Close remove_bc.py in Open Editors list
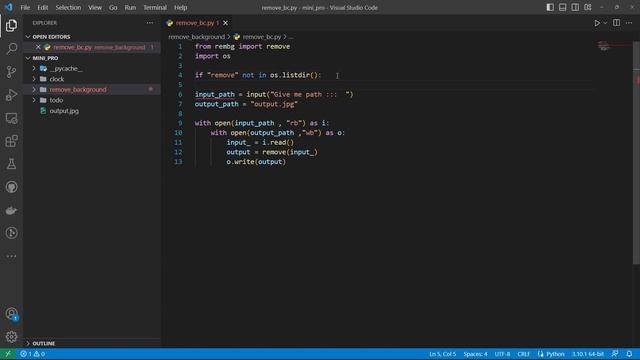This screenshot has height=360, width=640. [x=38, y=47]
